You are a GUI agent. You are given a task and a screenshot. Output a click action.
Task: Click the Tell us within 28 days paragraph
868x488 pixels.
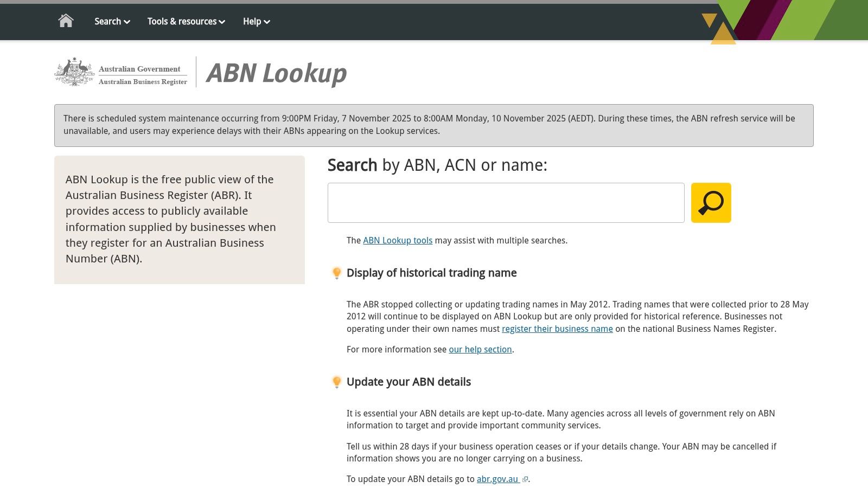coord(561,453)
